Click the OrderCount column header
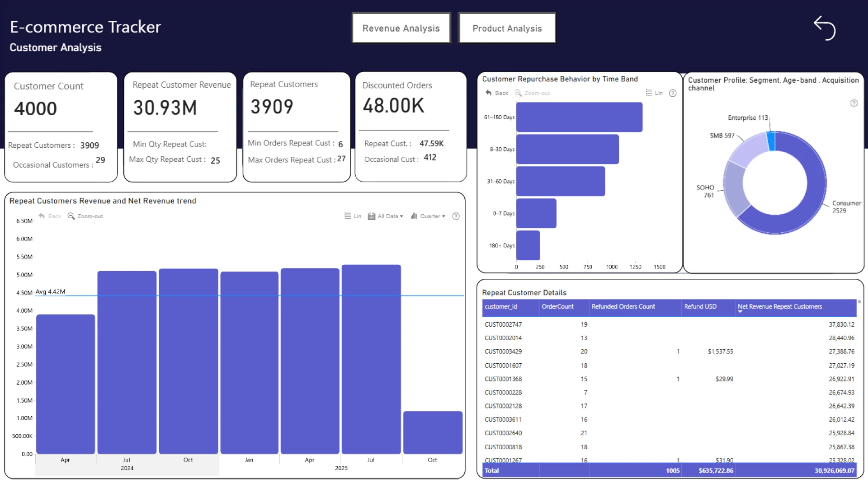This screenshot has height=488, width=868. pos(557,306)
